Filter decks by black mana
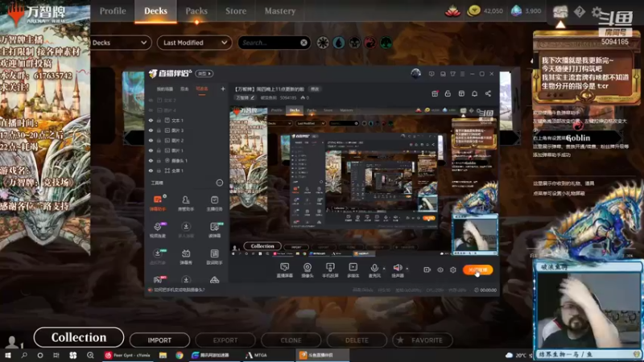Viewport: 644px width, 362px height. 354,43
